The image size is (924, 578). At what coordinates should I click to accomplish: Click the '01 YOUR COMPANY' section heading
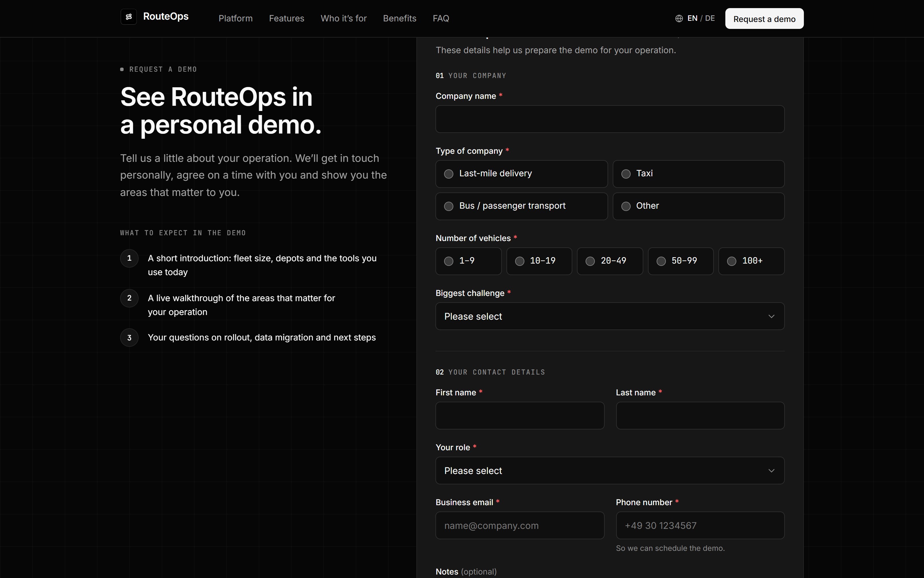(x=471, y=76)
